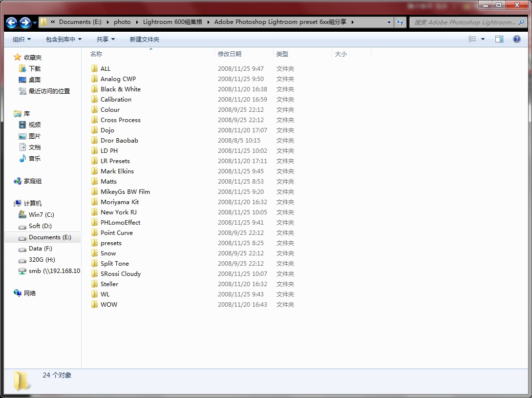532x398 pixels.
Task: Select the Cross Process folder
Action: point(120,120)
